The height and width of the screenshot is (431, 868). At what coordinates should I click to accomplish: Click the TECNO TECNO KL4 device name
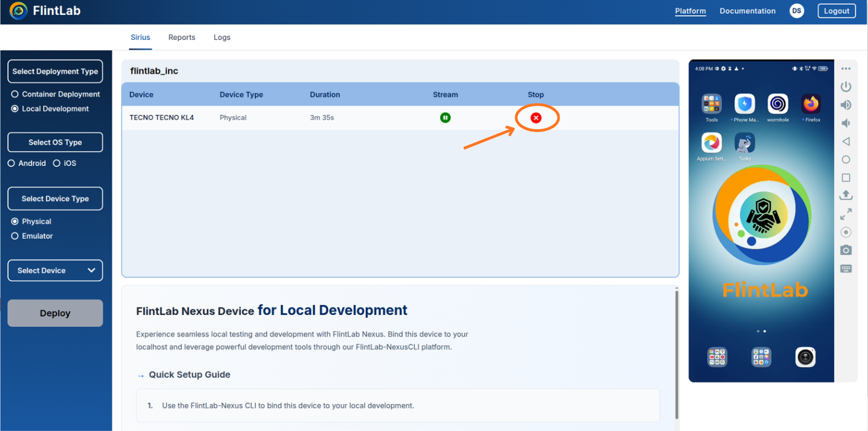click(x=162, y=118)
